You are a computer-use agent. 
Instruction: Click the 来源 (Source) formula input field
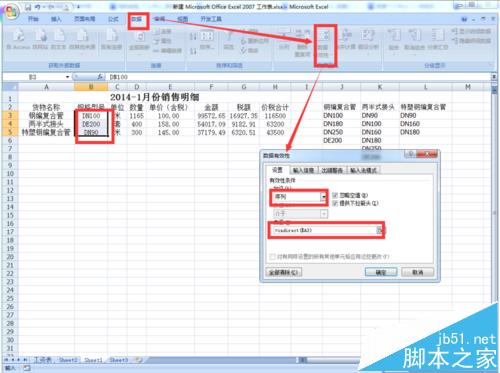pyautogui.click(x=324, y=230)
